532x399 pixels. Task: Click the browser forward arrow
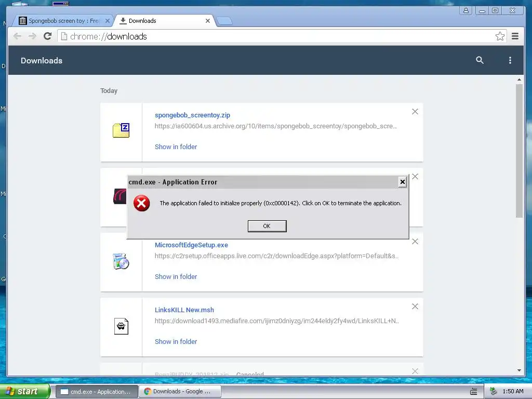click(32, 36)
